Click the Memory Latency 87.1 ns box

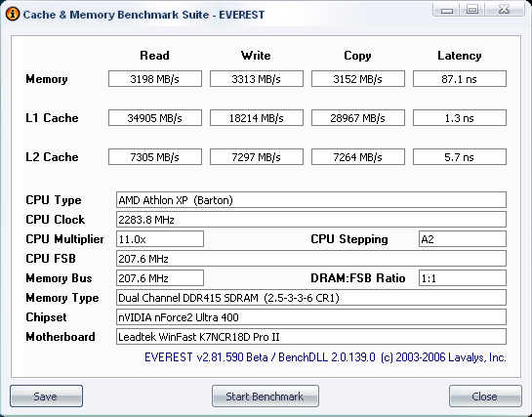pos(460,79)
